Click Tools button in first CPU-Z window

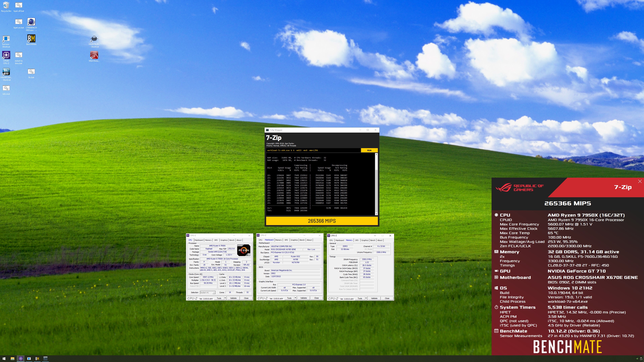click(219, 298)
